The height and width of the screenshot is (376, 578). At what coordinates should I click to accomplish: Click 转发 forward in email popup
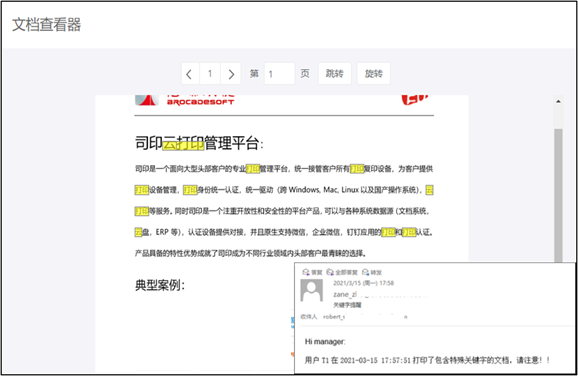tap(372, 272)
